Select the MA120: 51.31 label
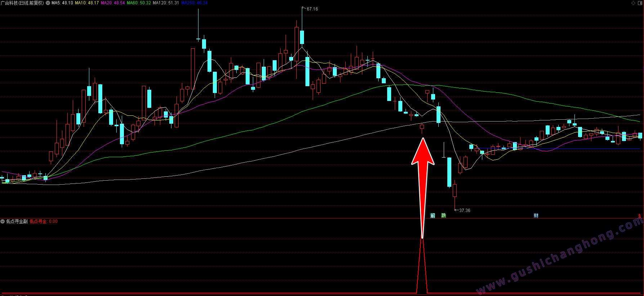The width and height of the screenshot is (644, 296). point(166,3)
